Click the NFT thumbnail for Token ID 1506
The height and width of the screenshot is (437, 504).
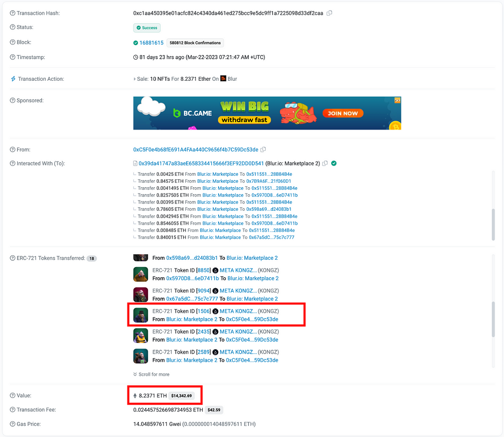(140, 315)
